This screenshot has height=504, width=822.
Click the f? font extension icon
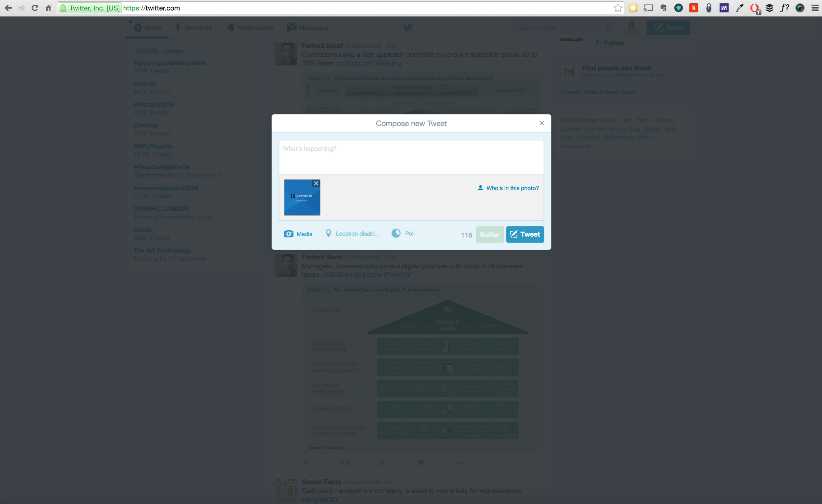click(x=785, y=8)
